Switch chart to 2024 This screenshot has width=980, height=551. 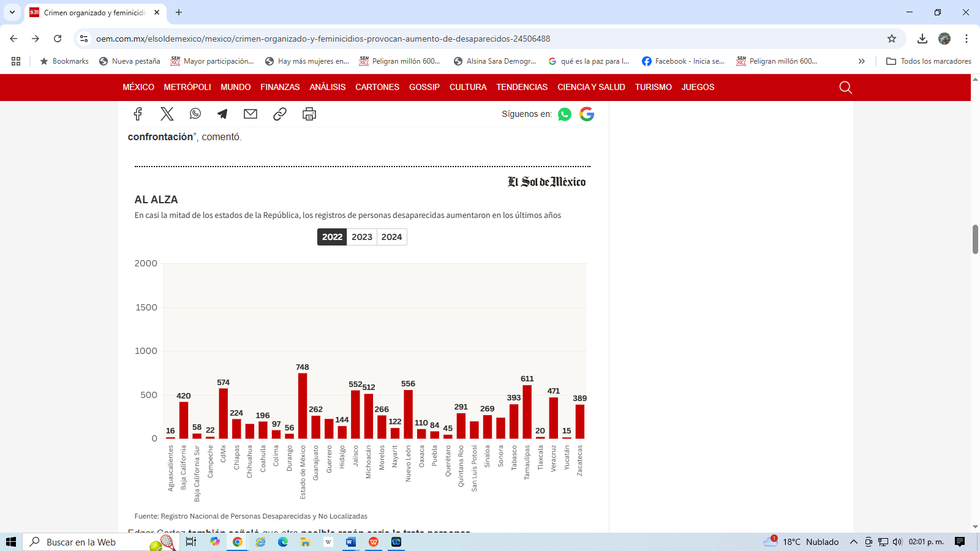[x=391, y=237]
